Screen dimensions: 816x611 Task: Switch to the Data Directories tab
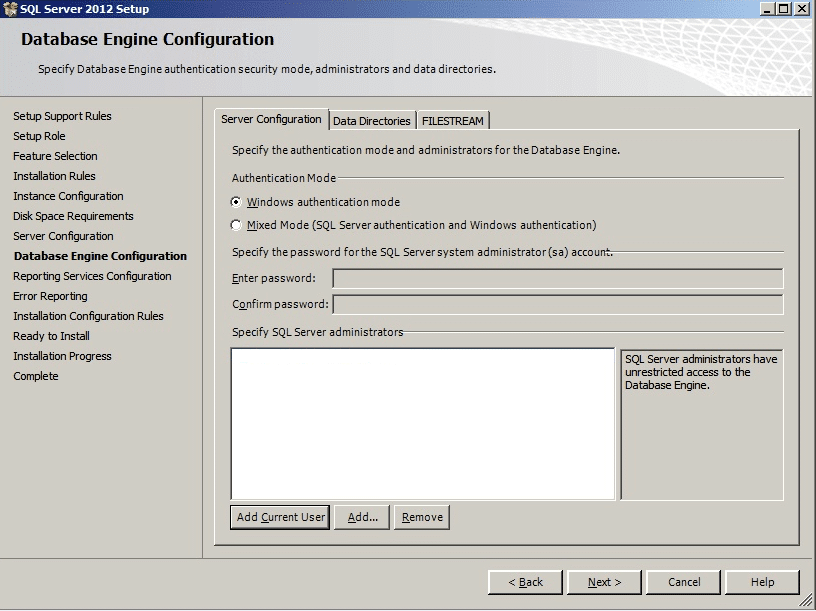click(x=373, y=119)
